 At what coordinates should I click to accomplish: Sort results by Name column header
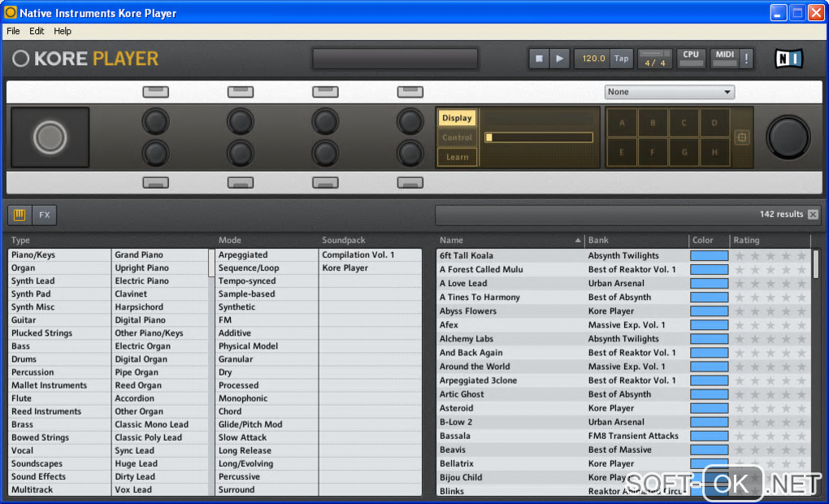click(510, 240)
